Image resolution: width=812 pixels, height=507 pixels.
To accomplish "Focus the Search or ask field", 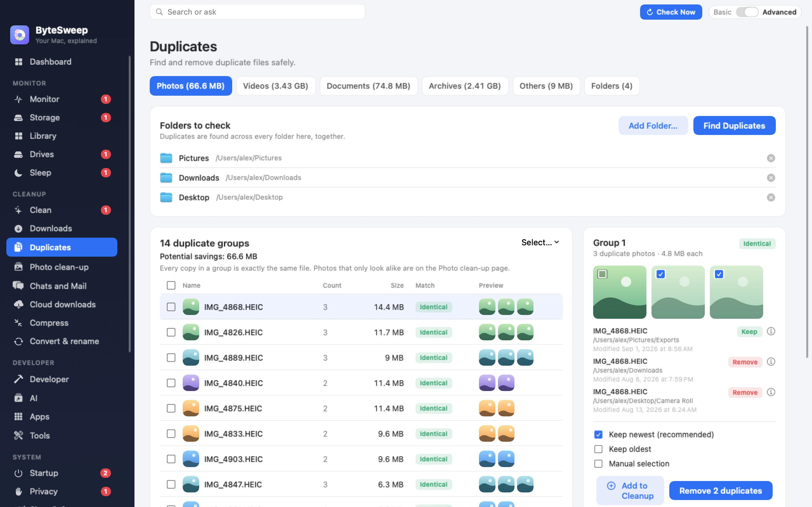I will pyautogui.click(x=257, y=12).
